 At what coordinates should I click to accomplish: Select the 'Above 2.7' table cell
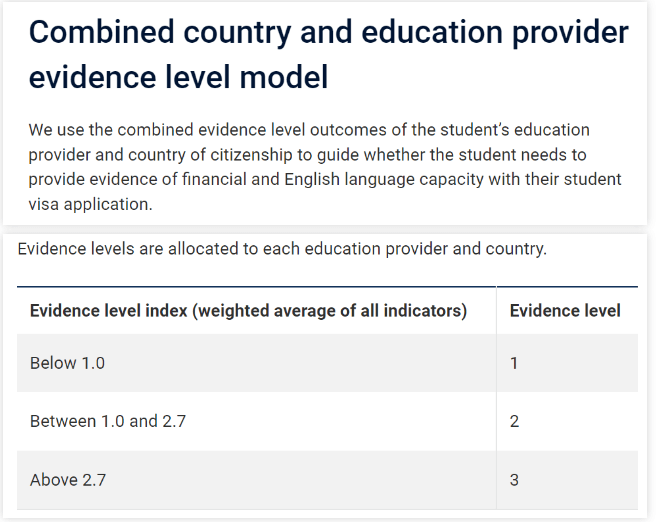256,480
